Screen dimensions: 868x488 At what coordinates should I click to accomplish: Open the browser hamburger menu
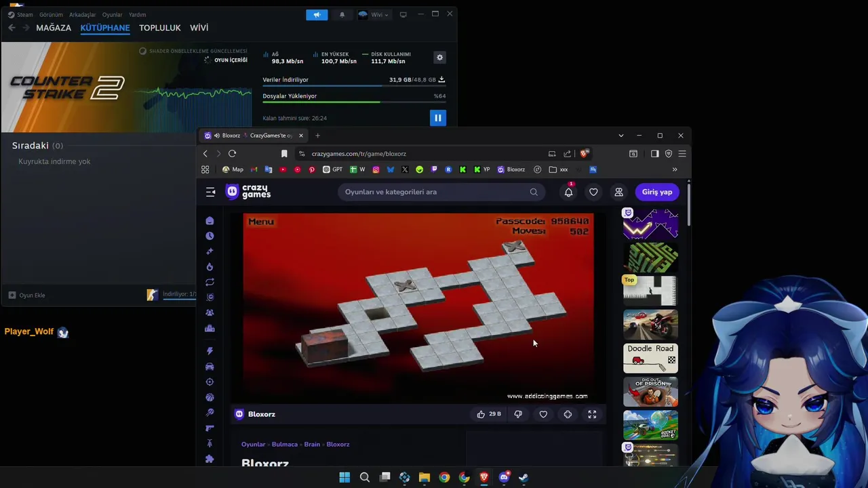682,154
